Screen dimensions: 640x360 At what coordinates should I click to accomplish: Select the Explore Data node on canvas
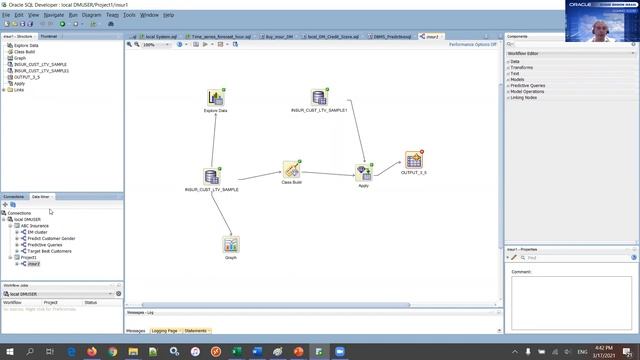coord(216,98)
